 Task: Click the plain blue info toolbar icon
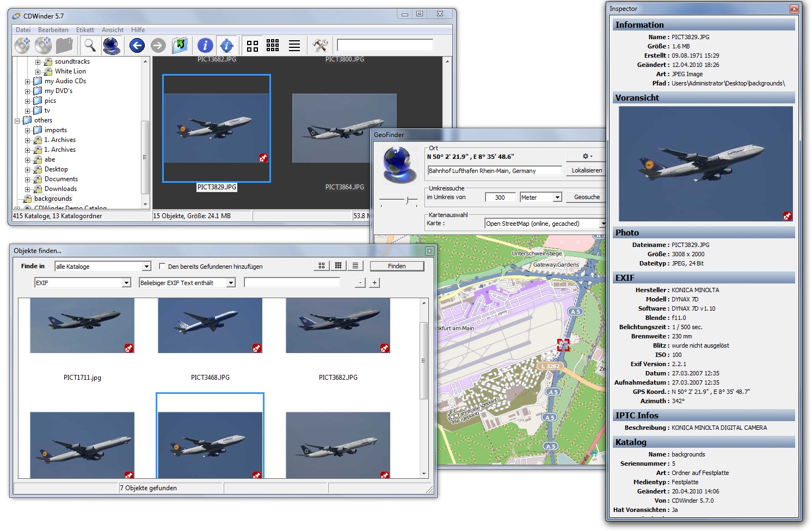point(205,45)
